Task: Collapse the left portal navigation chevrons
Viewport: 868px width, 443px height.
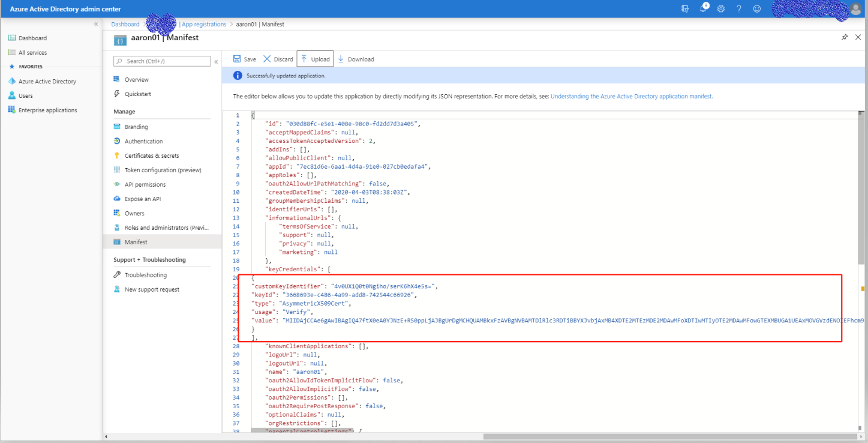Action: [x=96, y=24]
